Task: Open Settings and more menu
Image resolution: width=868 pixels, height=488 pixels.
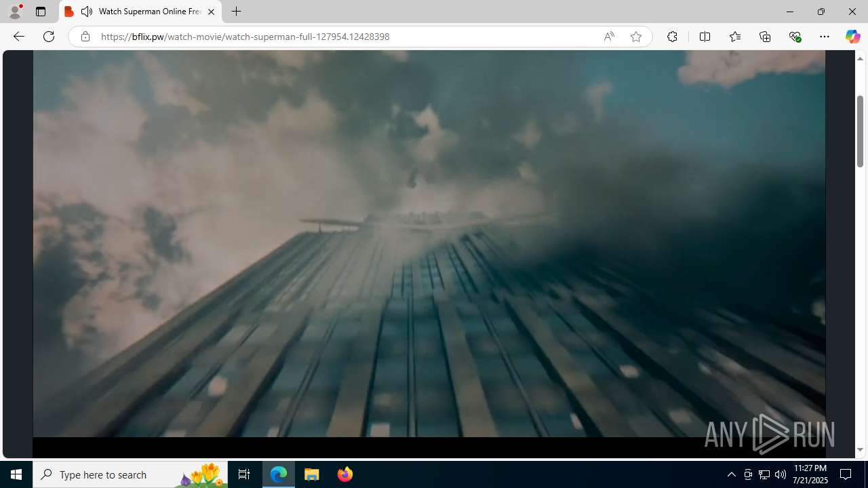Action: click(825, 37)
